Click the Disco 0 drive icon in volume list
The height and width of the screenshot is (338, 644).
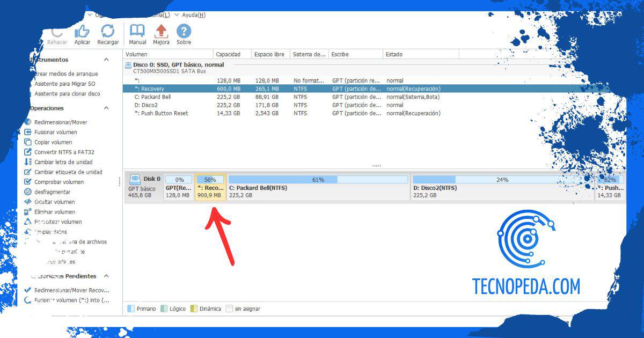[128, 65]
